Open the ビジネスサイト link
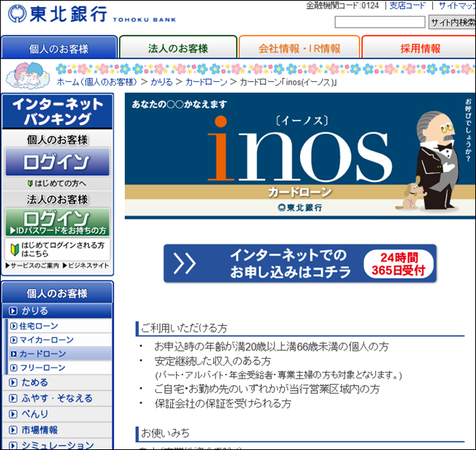Image resolution: width=476 pixels, height=450 pixels. (x=85, y=266)
